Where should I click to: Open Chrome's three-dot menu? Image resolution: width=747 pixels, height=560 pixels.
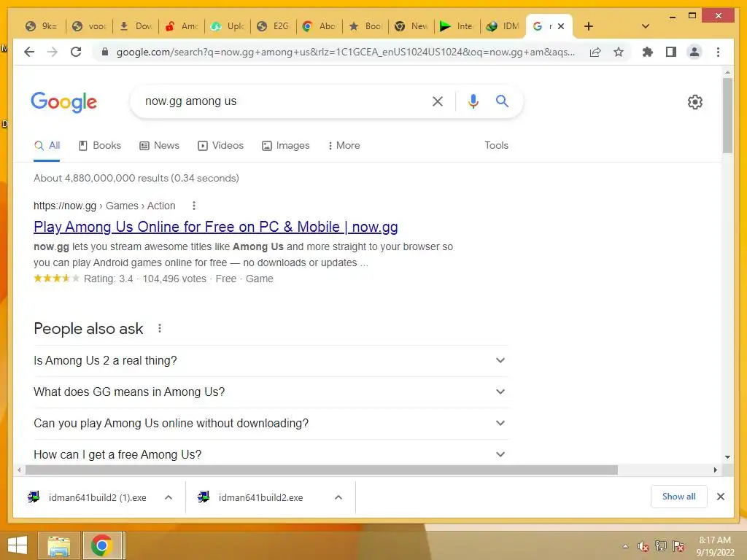718,52
